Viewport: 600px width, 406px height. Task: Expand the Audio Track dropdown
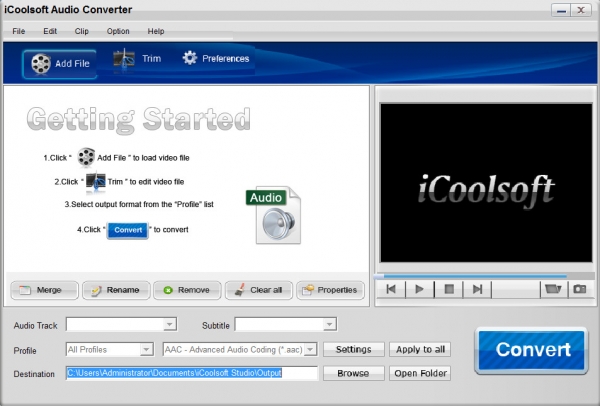pos(121,324)
